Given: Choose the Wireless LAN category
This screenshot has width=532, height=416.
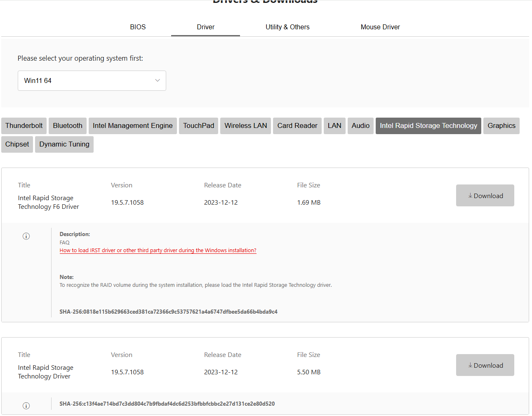Looking at the screenshot, I should pyautogui.click(x=246, y=126).
